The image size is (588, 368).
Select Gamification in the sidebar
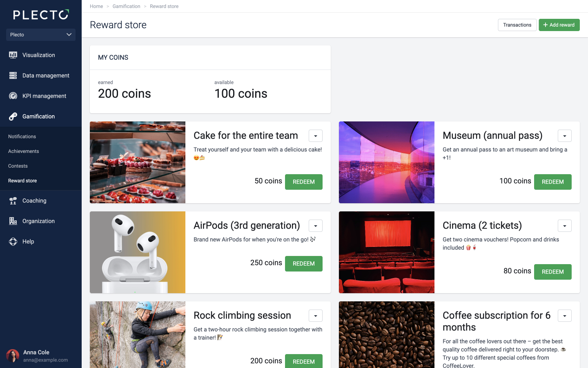[x=41, y=116]
